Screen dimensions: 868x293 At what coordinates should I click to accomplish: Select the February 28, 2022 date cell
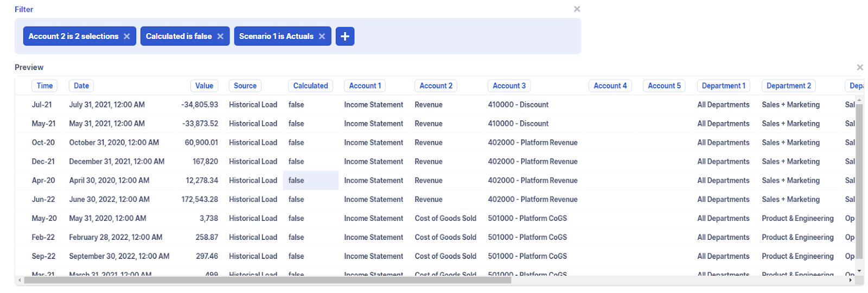point(116,238)
